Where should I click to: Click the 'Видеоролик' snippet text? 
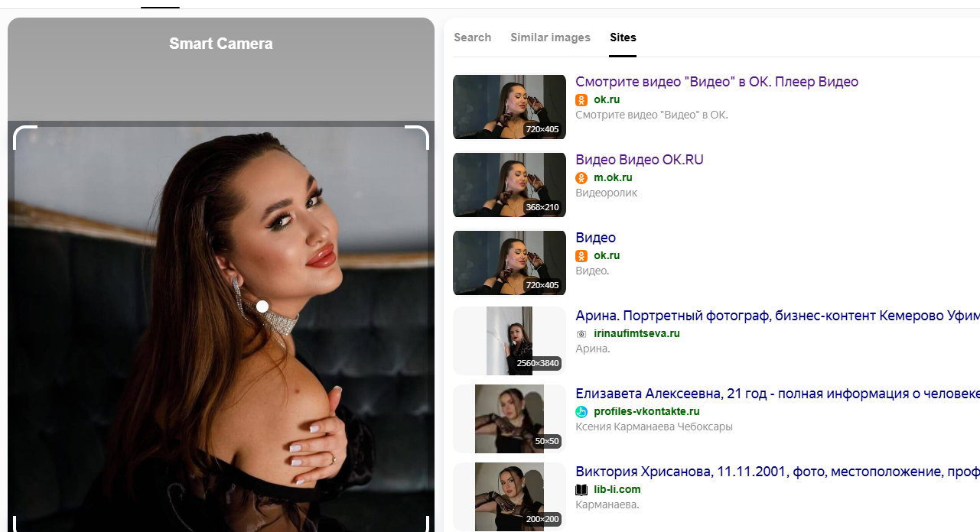click(606, 193)
